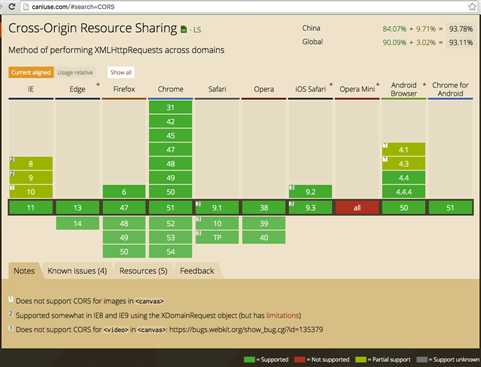Select the IE 10 version cell
The image size is (481, 367).
(x=31, y=192)
